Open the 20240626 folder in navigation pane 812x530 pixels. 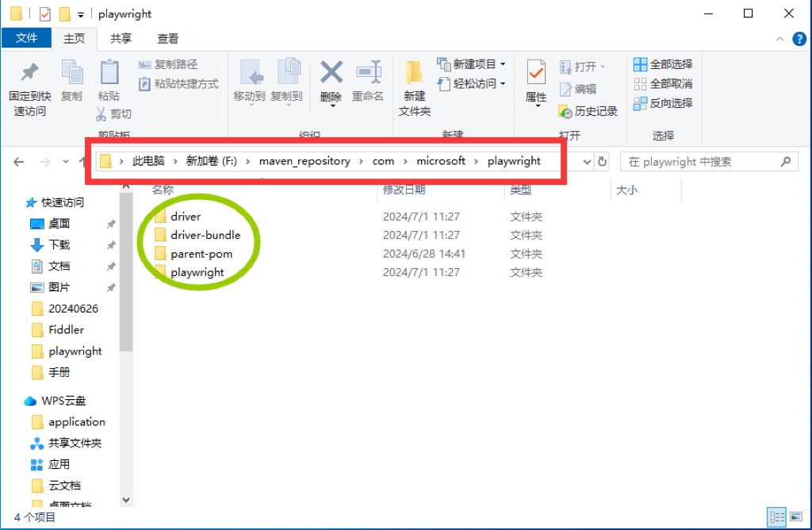pyautogui.click(x=65, y=309)
